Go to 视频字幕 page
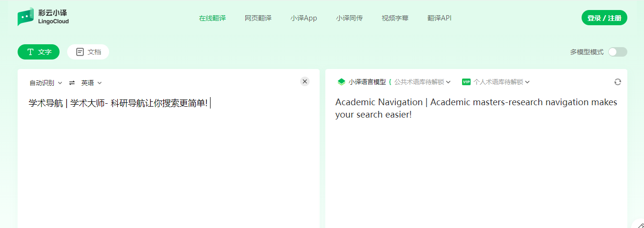Viewport: 644px width, 228px height. click(395, 18)
